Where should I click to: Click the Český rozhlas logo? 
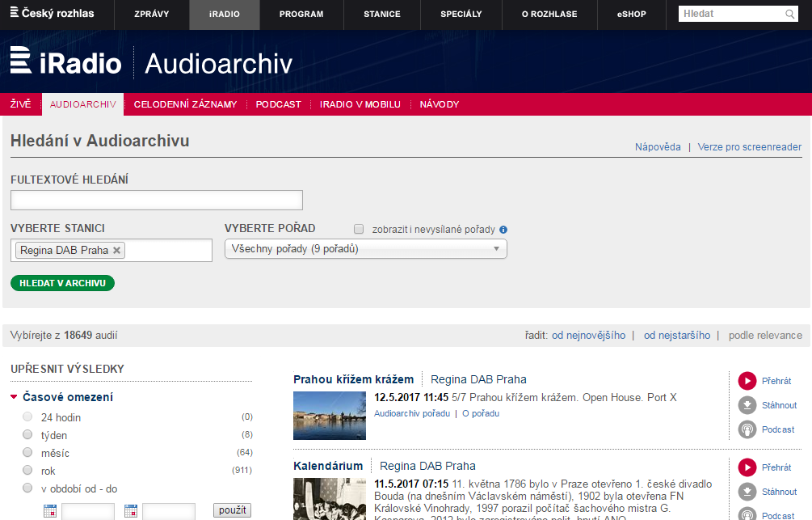click(53, 14)
